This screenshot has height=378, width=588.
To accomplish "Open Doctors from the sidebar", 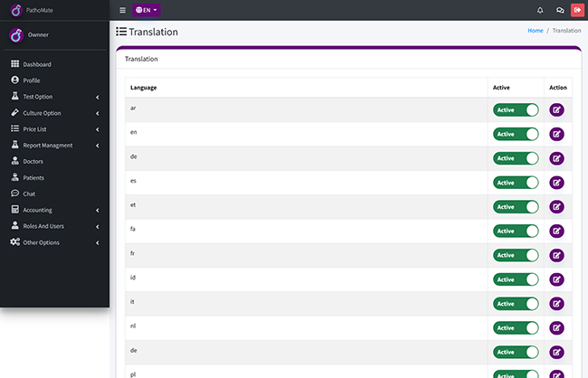I will (x=55, y=161).
